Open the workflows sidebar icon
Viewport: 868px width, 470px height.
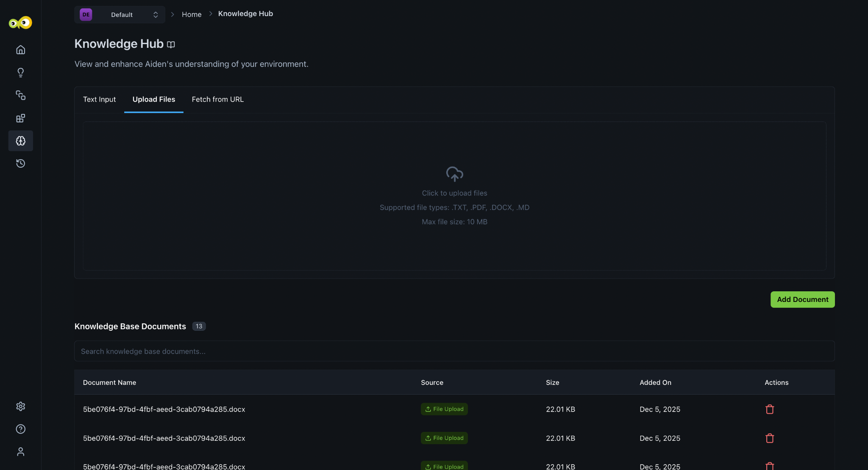pos(20,95)
